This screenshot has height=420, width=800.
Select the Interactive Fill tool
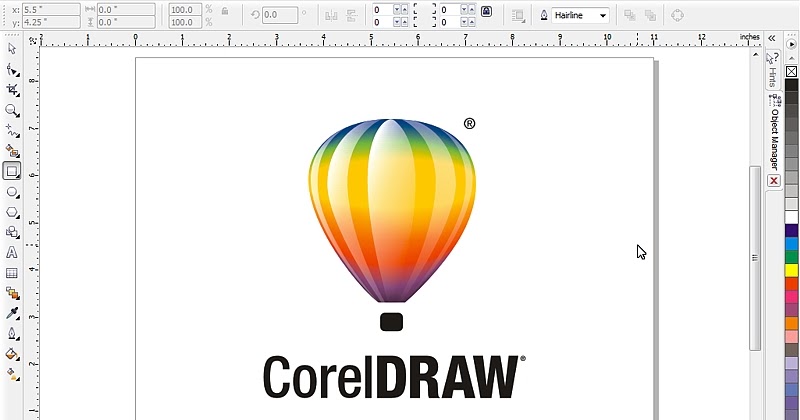(x=12, y=374)
